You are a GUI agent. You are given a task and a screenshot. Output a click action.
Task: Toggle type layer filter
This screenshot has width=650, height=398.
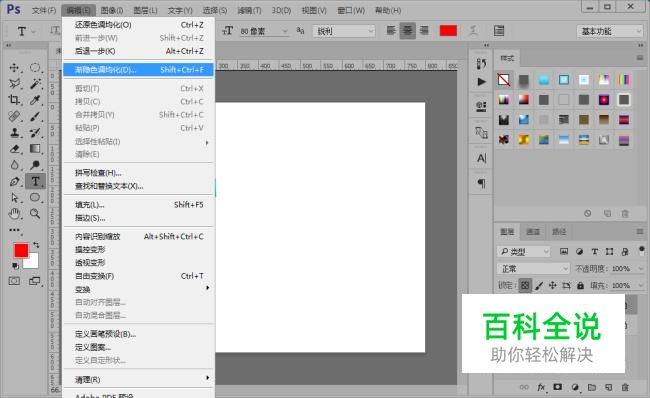point(594,251)
